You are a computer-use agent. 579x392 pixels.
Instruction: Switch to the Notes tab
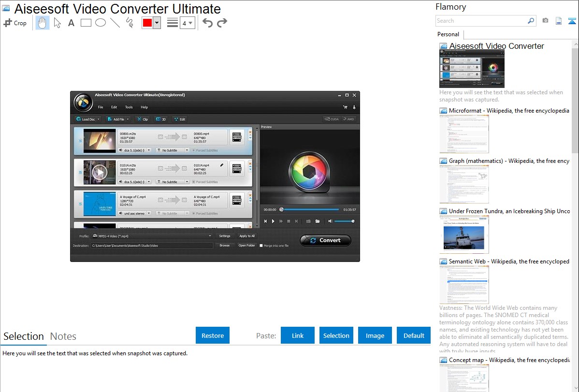[63, 336]
